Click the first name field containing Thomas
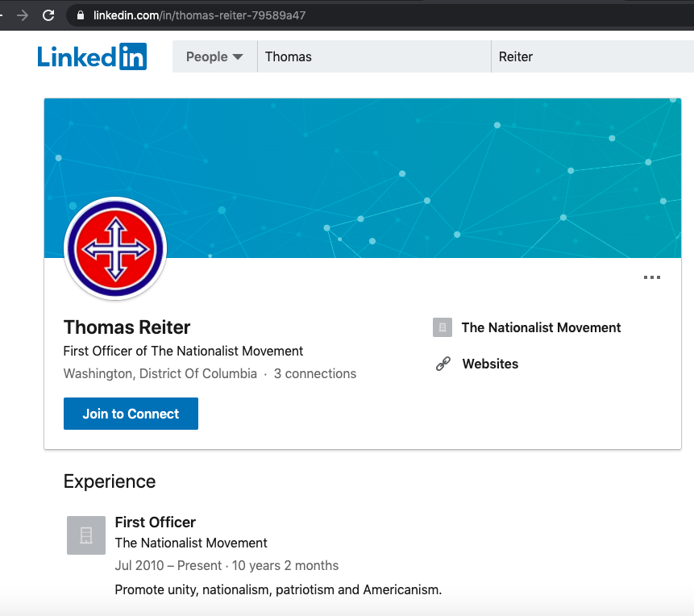 (374, 56)
